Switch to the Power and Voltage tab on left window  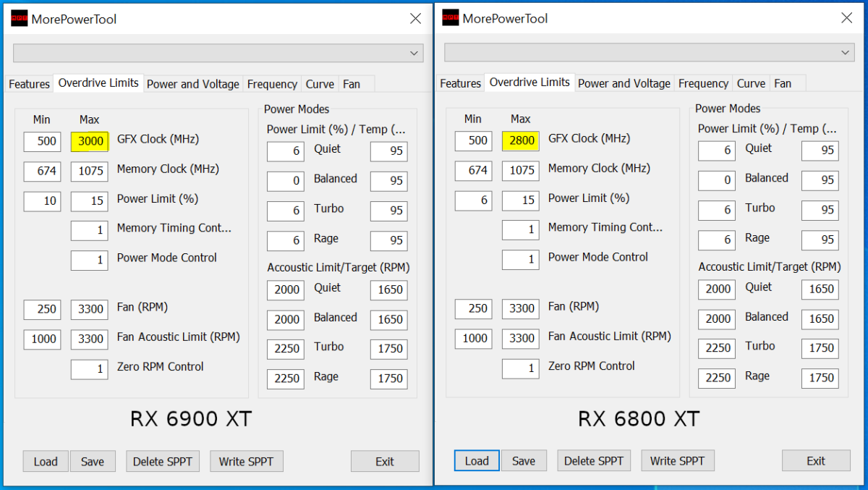pos(192,83)
